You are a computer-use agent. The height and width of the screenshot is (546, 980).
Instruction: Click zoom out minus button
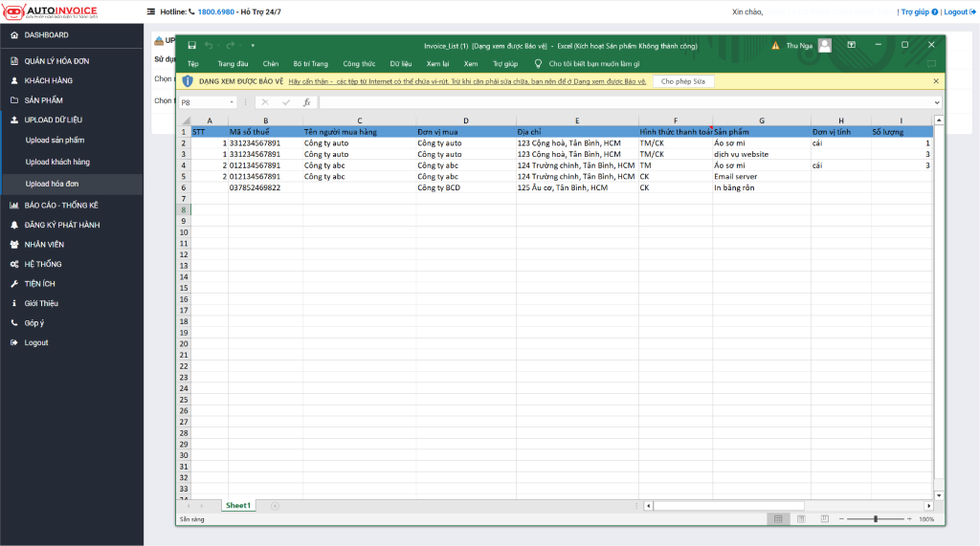841,519
